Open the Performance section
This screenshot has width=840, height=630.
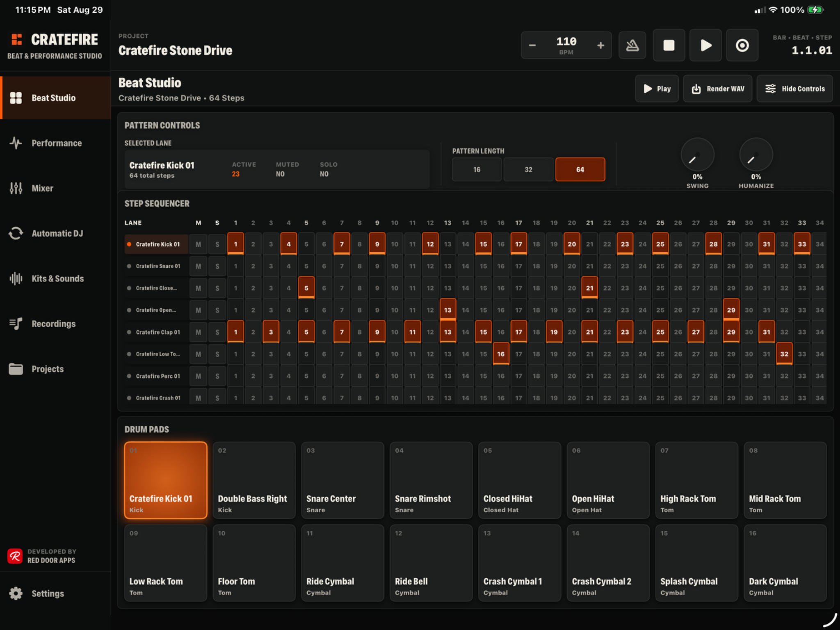[56, 143]
